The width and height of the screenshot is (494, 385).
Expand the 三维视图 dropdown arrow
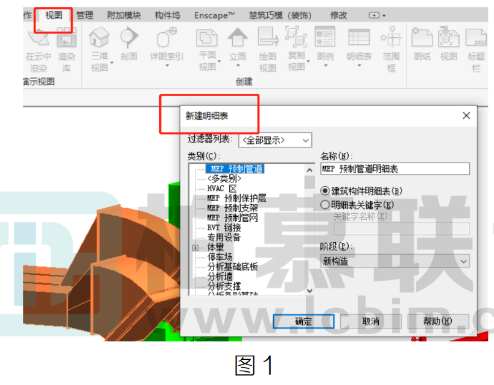[x=112, y=63]
